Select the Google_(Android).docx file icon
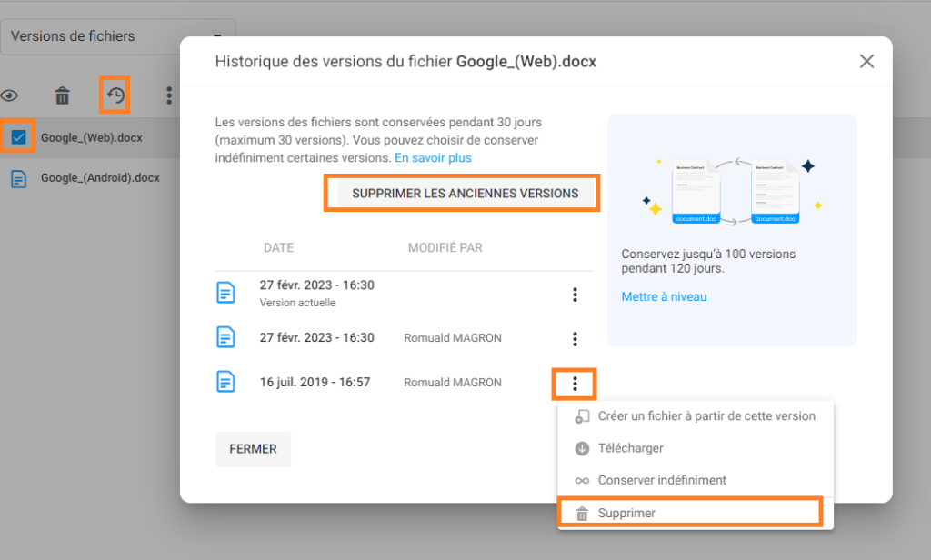This screenshot has width=931, height=560. coord(18,178)
